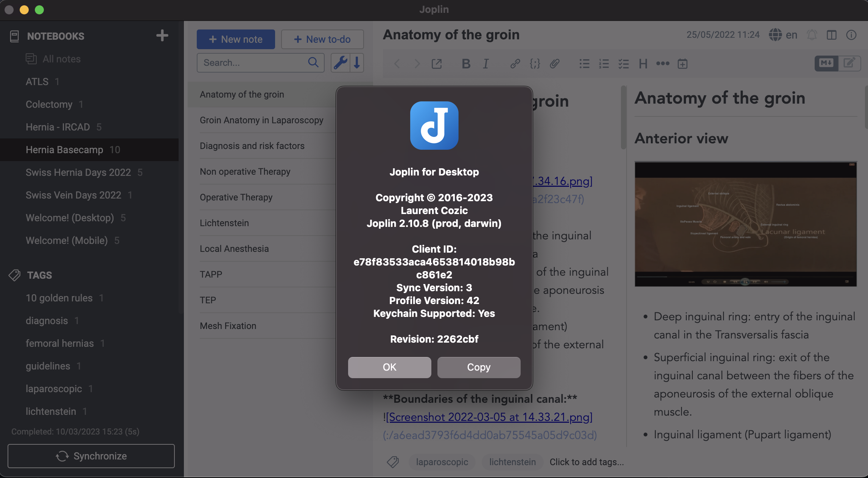
Task: Click Copy in the About Joplin dialog
Action: tap(479, 367)
